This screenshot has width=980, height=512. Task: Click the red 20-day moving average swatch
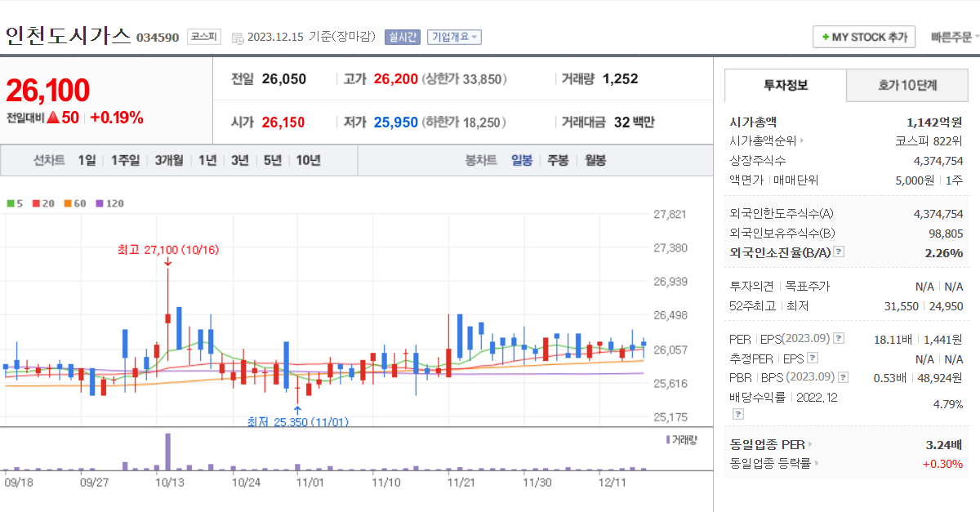(x=36, y=203)
